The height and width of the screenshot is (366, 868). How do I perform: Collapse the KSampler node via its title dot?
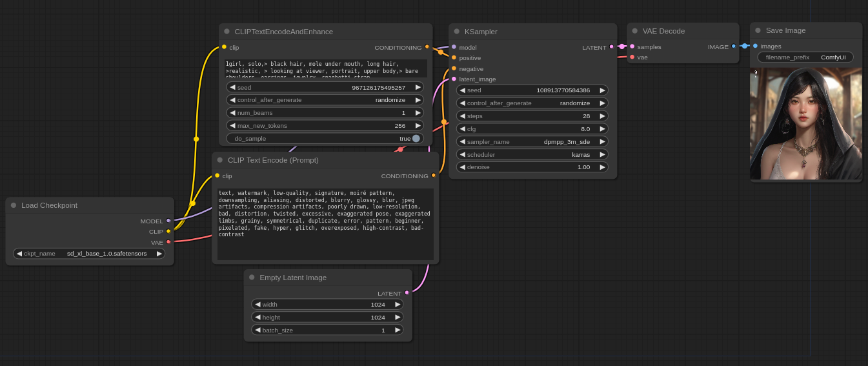[x=456, y=31]
